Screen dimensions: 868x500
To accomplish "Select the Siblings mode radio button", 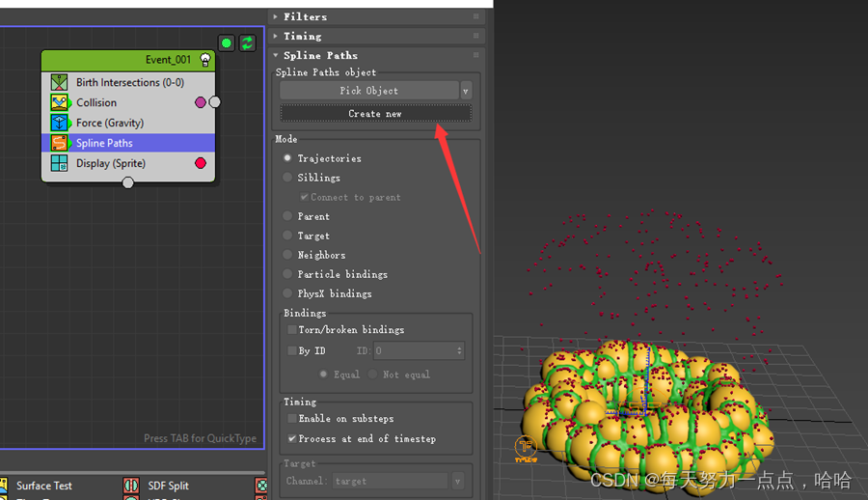I will pos(287,178).
